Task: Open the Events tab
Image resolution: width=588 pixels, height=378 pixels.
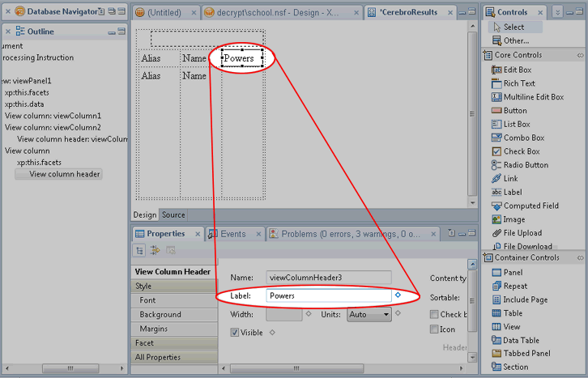Action: coord(234,234)
